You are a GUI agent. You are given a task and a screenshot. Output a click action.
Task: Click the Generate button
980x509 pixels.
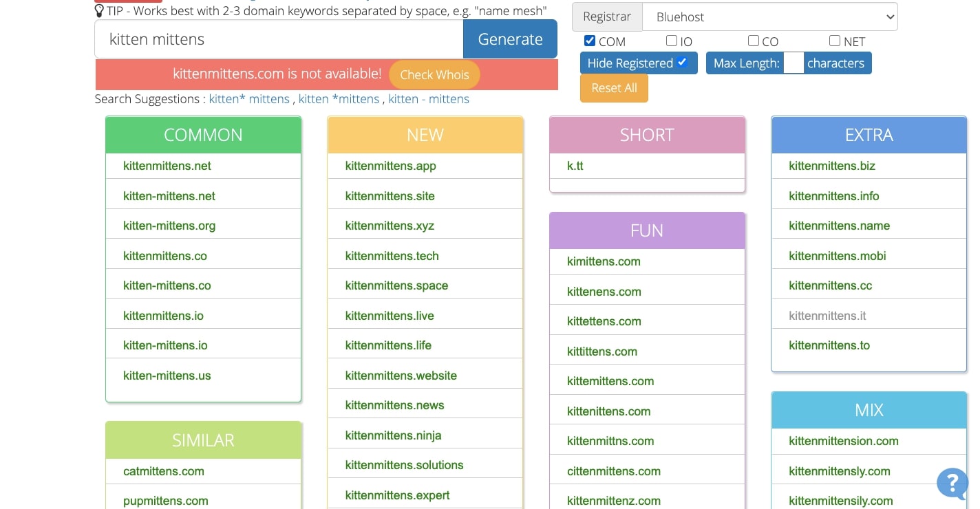coord(510,39)
